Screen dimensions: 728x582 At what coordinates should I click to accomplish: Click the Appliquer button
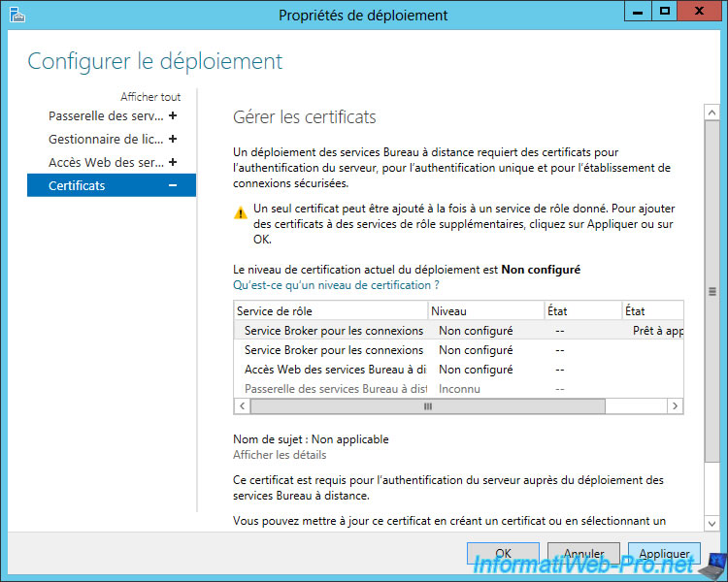click(x=664, y=553)
